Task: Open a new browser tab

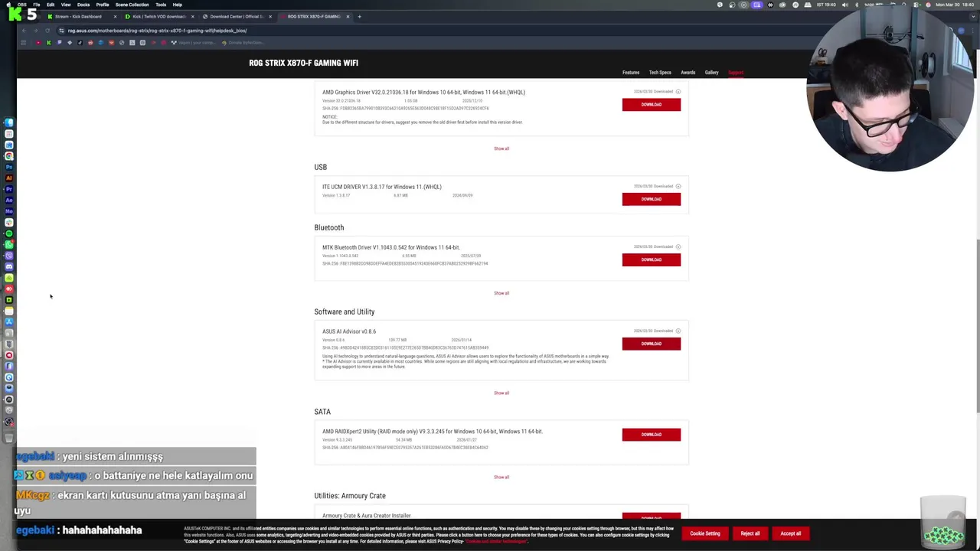Action: 359,16
